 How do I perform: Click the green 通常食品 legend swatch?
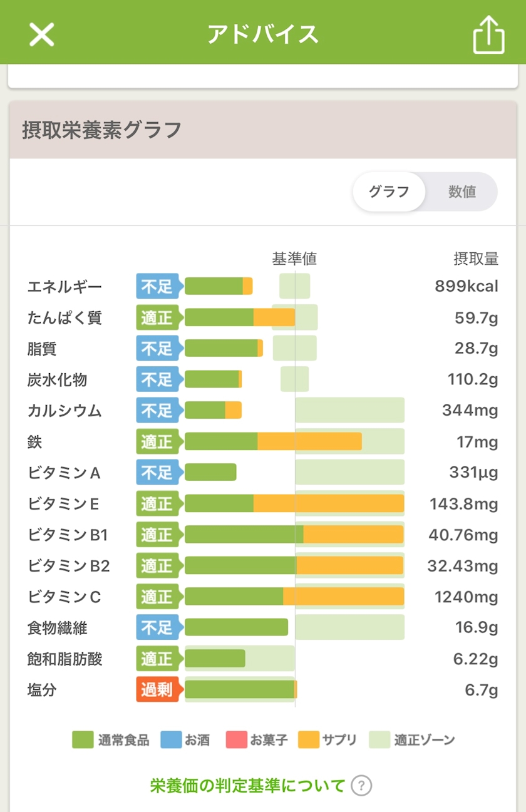point(83,740)
